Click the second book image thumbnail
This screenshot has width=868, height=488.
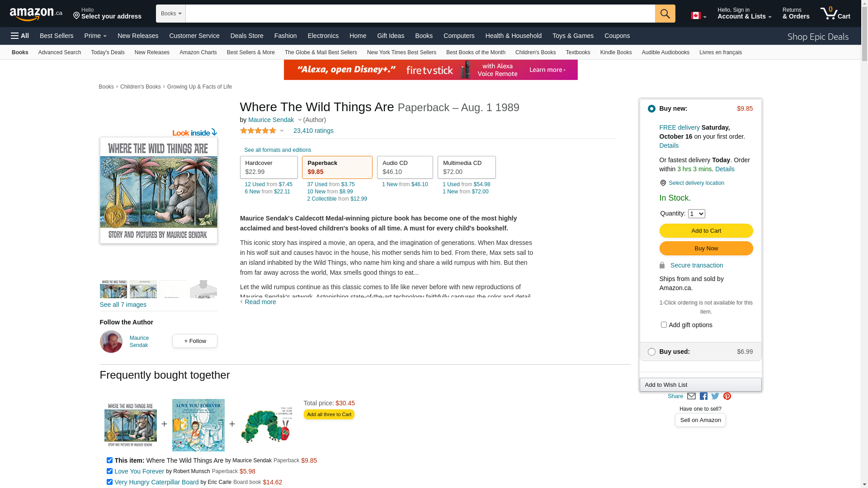pyautogui.click(x=143, y=289)
